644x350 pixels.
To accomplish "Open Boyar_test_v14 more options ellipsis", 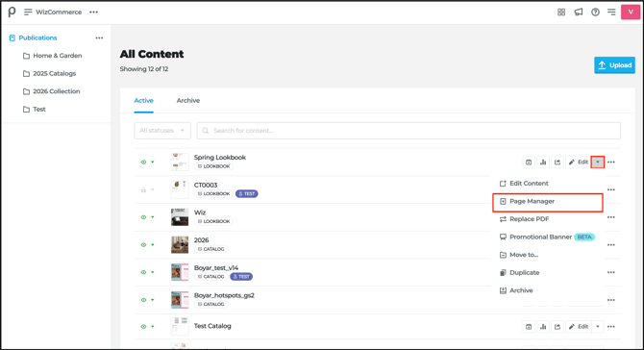I will 611,272.
